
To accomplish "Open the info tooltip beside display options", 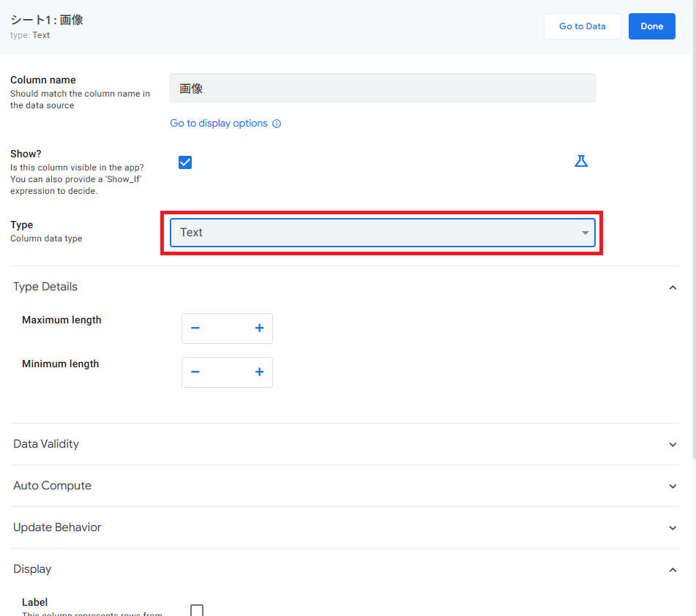I will coord(277,123).
